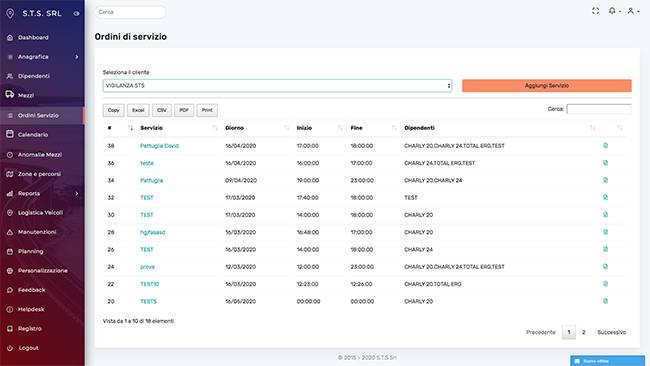Viewport: 650px width, 366px height.
Task: Open the prova service link
Action: pos(147,267)
